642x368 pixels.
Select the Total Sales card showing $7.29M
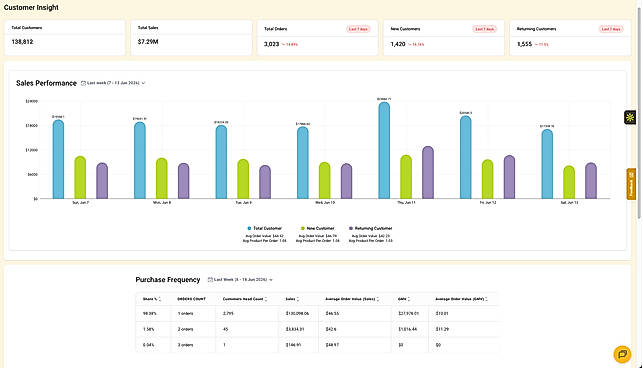(x=191, y=38)
